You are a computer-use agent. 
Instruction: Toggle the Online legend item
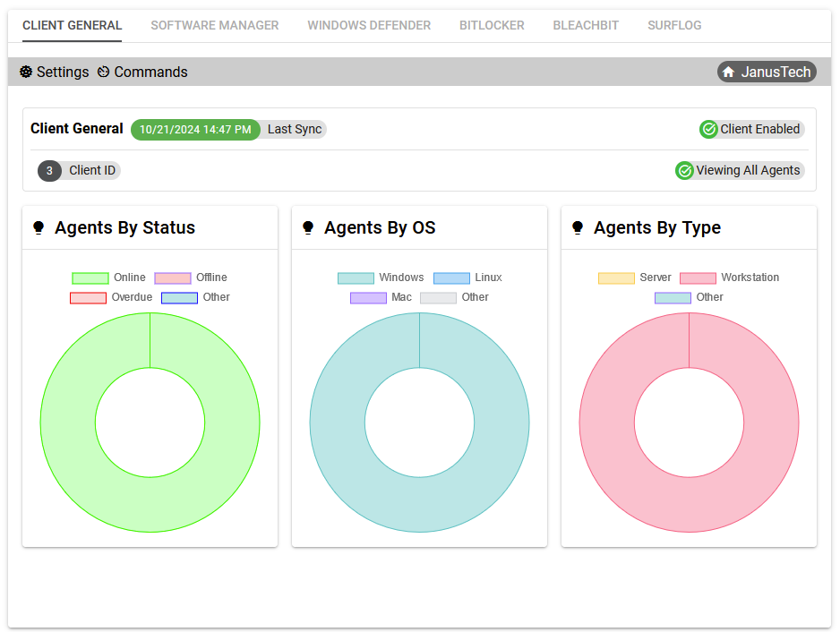pyautogui.click(x=108, y=278)
